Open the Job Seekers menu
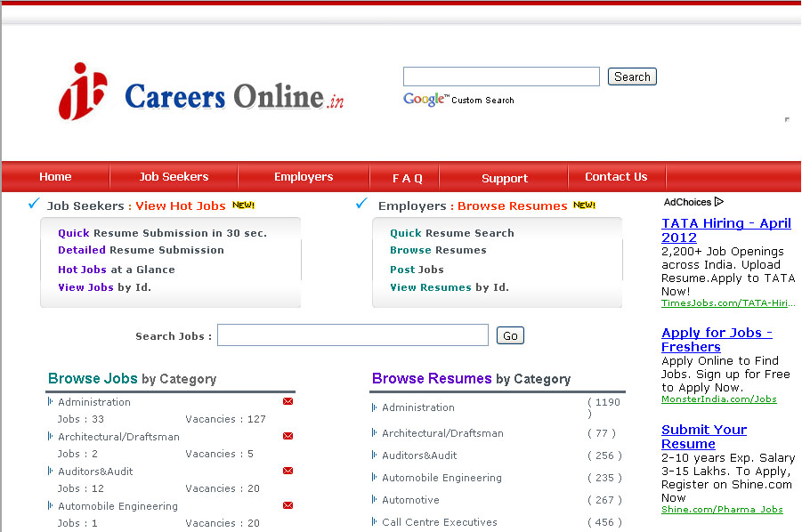This screenshot has width=802, height=532. pos(174,177)
